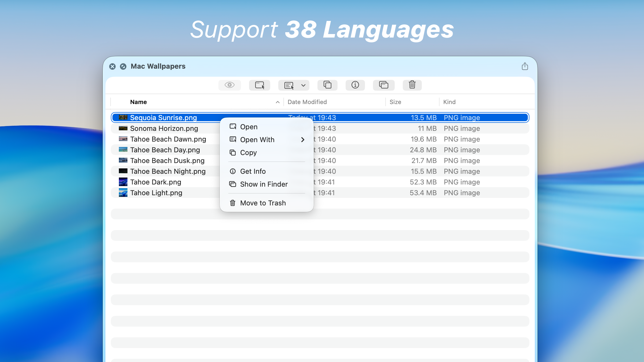Image resolution: width=644 pixels, height=362 pixels.
Task: Delete the selected file with the trash icon
Action: click(x=412, y=85)
